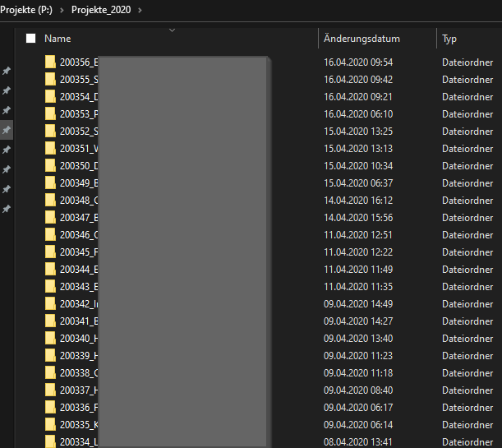This screenshot has height=448, width=502.
Task: Select folder icon of 200347 entry
Action: pos(50,218)
